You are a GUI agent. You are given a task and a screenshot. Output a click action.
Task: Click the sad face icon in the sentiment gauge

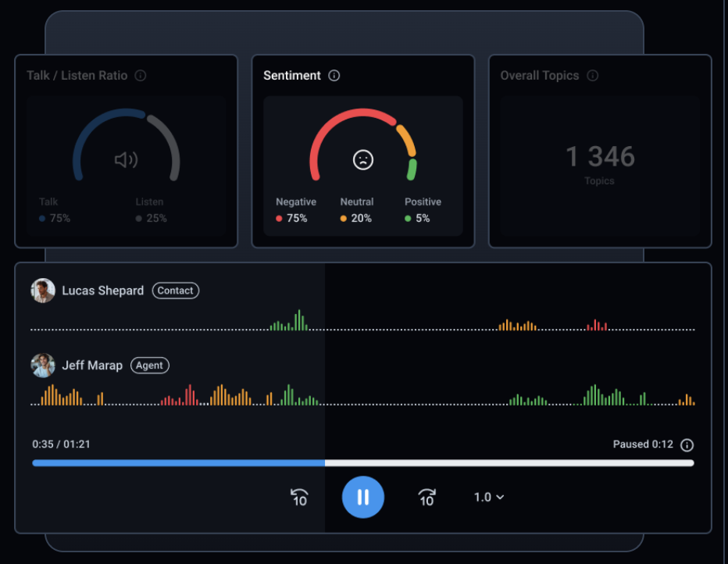coord(363,159)
